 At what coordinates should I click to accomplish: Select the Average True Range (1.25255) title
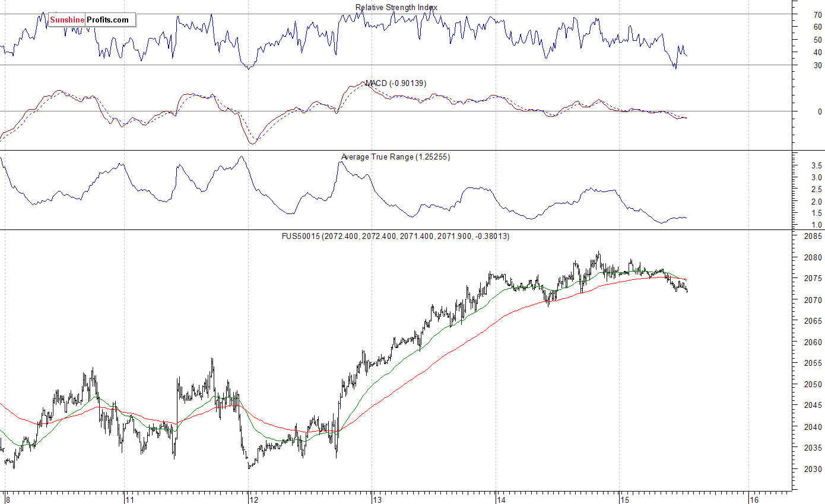(x=395, y=157)
